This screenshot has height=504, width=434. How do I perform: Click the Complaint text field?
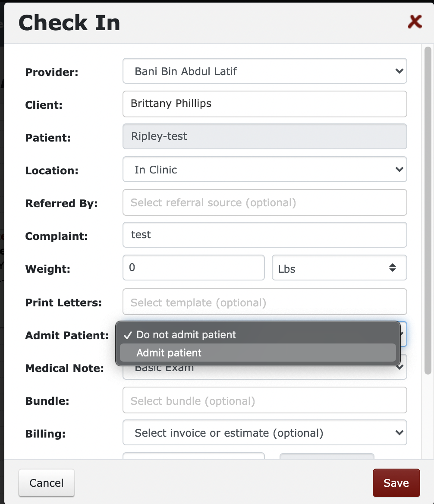coord(264,235)
